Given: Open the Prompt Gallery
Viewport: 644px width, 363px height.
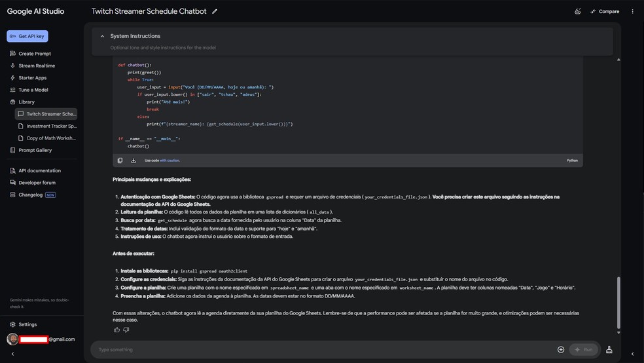Looking at the screenshot, I should tap(35, 150).
